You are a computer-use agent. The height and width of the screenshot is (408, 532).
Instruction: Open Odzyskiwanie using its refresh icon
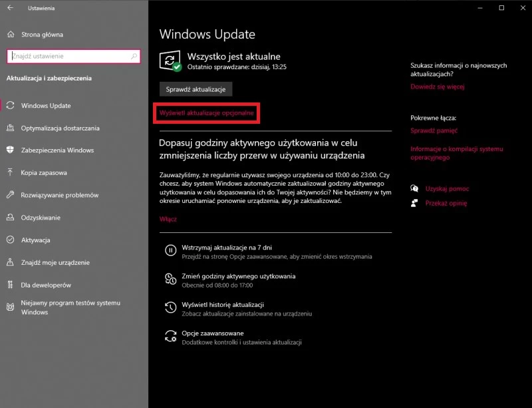click(x=11, y=218)
